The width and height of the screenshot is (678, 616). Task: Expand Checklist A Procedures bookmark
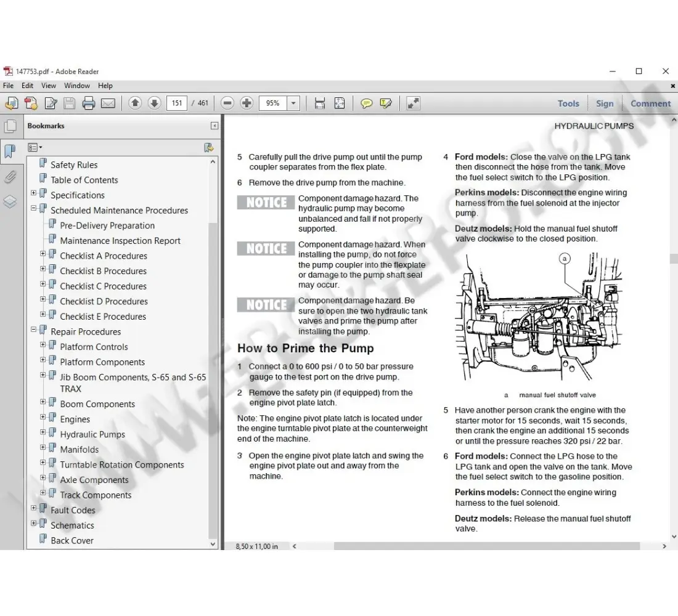[x=43, y=253]
